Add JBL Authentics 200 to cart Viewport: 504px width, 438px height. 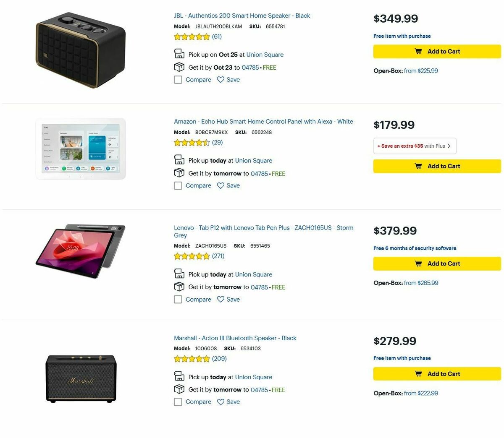(x=437, y=51)
